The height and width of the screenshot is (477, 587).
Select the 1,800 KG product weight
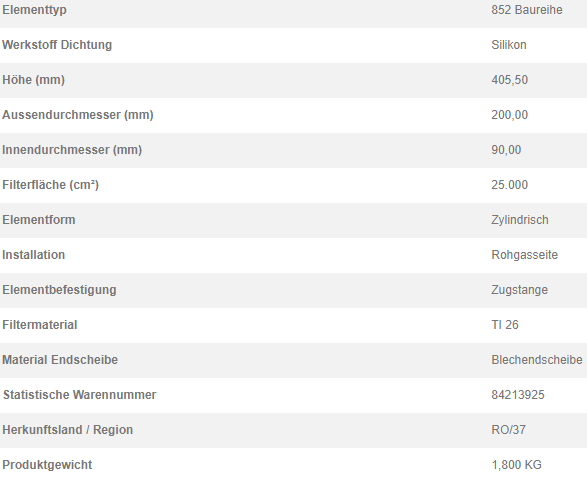click(516, 465)
